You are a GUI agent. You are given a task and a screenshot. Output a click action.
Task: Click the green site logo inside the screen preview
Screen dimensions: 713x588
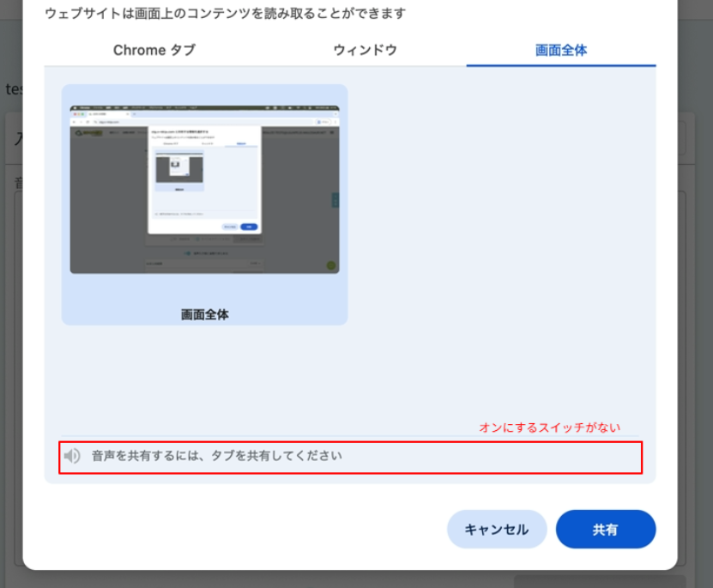(80, 131)
